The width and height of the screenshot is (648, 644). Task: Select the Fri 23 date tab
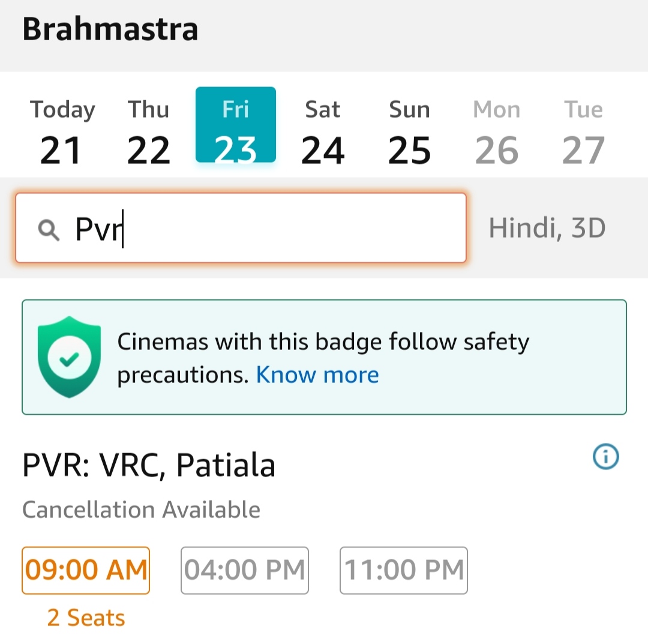pyautogui.click(x=236, y=125)
